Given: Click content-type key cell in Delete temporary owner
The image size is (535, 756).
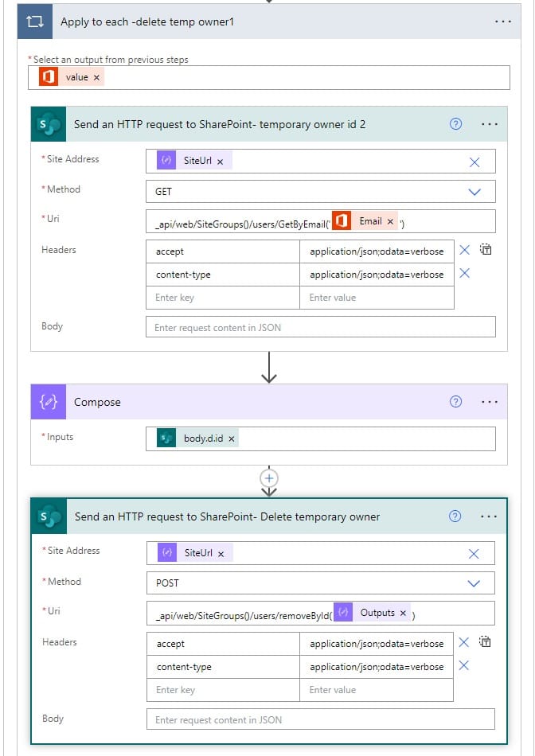Looking at the screenshot, I should (224, 667).
